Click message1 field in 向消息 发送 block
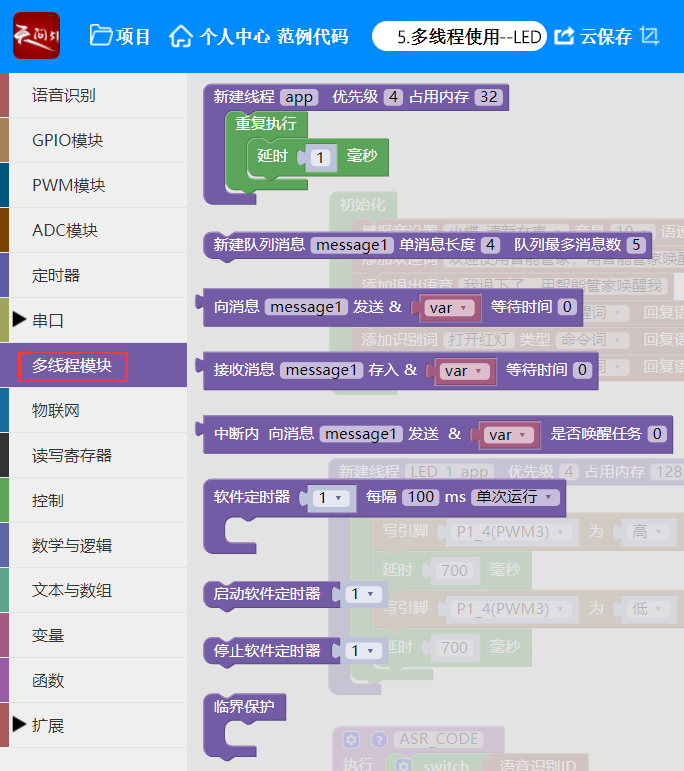 click(x=306, y=307)
